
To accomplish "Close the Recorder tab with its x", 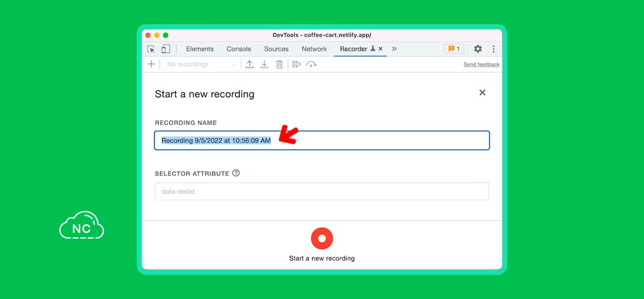I will coord(381,48).
